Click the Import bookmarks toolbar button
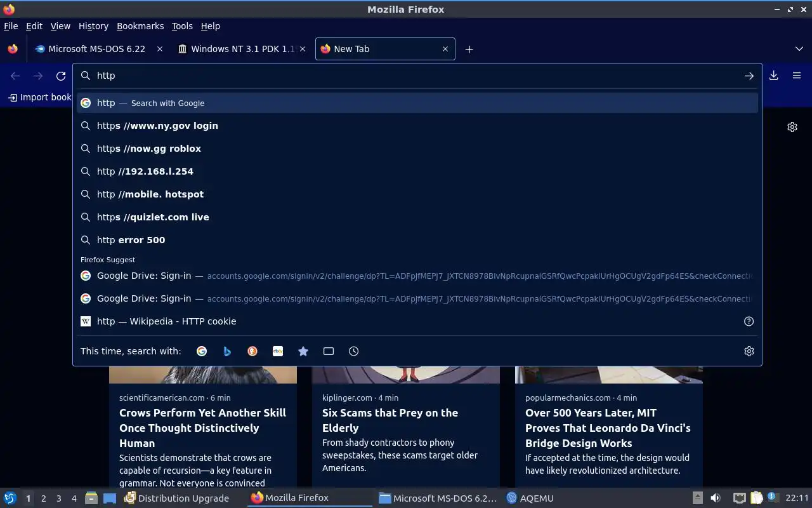 coord(39,97)
